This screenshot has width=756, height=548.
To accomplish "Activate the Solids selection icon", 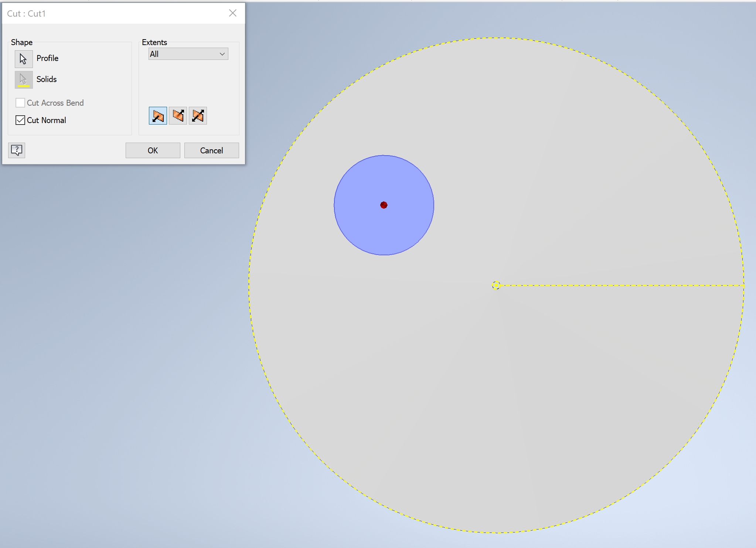I will [23, 79].
